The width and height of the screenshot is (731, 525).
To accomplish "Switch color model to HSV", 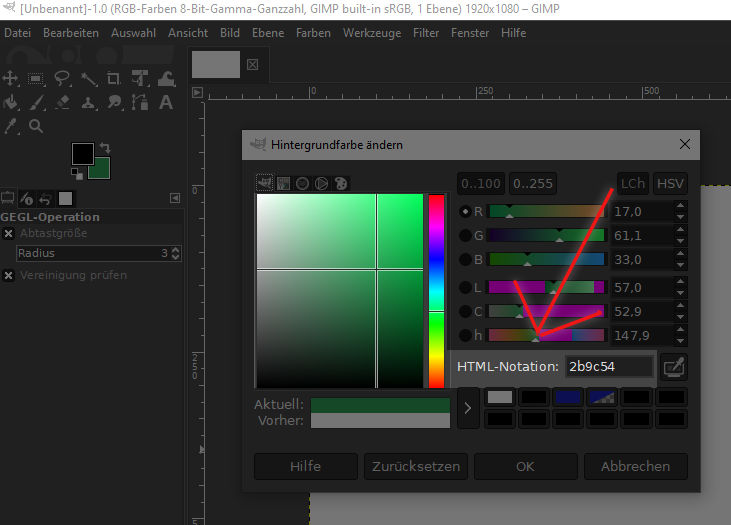I will (x=670, y=183).
